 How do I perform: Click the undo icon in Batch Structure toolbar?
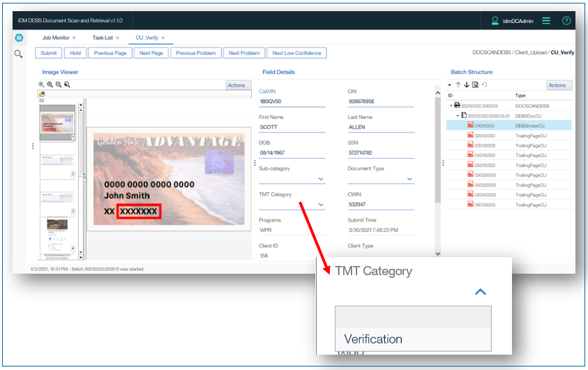tap(484, 85)
